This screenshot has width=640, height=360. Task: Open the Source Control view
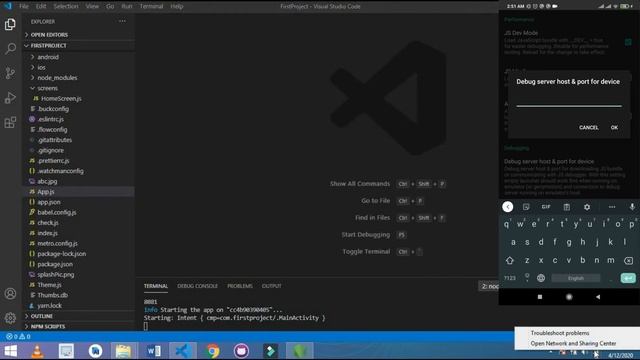pos(10,73)
